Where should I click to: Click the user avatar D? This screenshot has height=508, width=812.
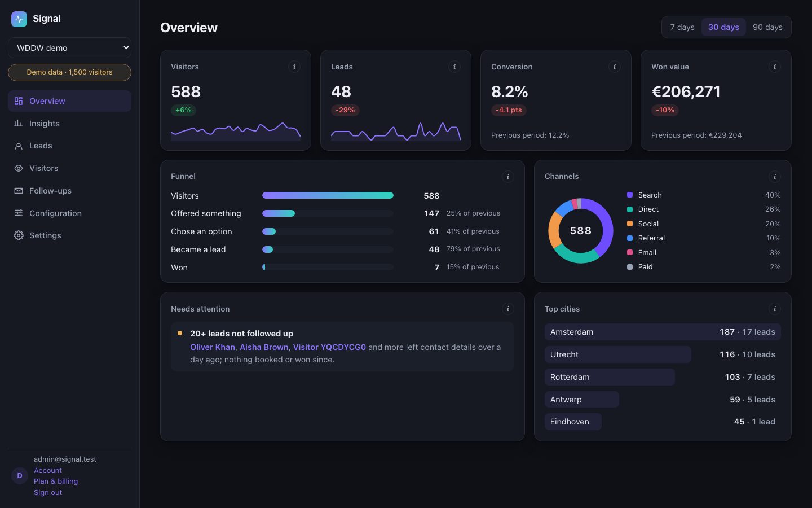point(20,476)
